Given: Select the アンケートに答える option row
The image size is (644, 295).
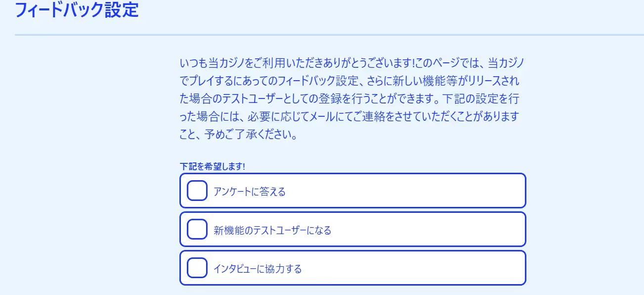Looking at the screenshot, I should [x=352, y=190].
